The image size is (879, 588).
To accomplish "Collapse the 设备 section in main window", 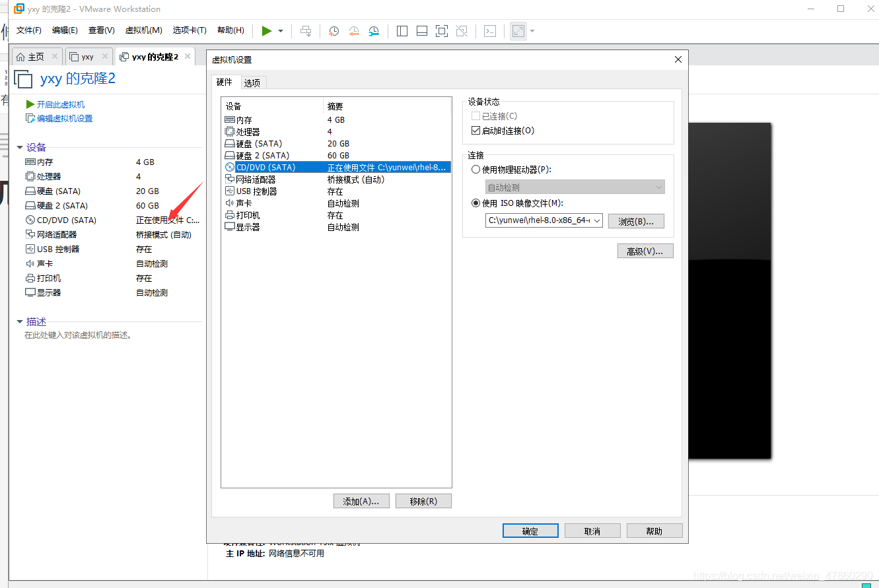I will [19, 147].
